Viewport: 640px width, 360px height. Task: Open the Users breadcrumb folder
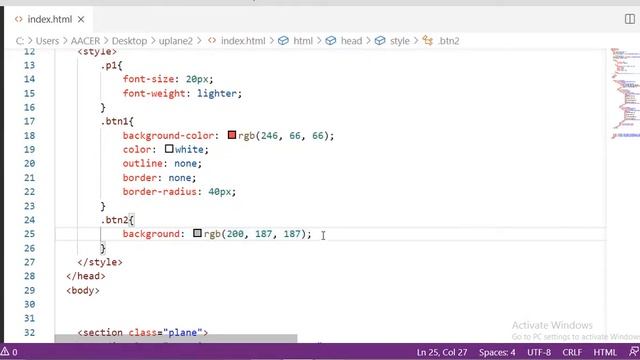pos(47,41)
